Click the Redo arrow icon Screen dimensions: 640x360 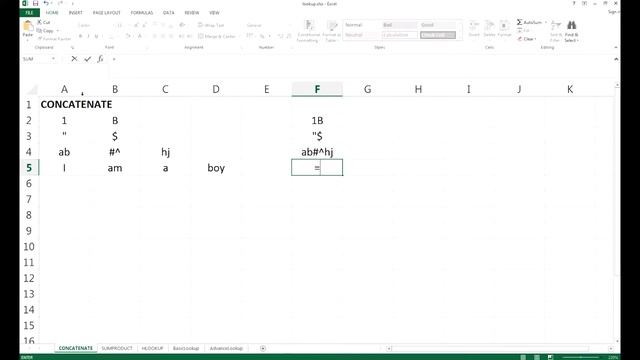pos(60,3)
